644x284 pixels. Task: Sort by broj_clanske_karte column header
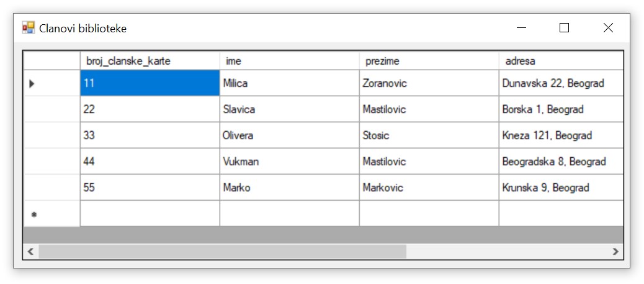(150, 61)
